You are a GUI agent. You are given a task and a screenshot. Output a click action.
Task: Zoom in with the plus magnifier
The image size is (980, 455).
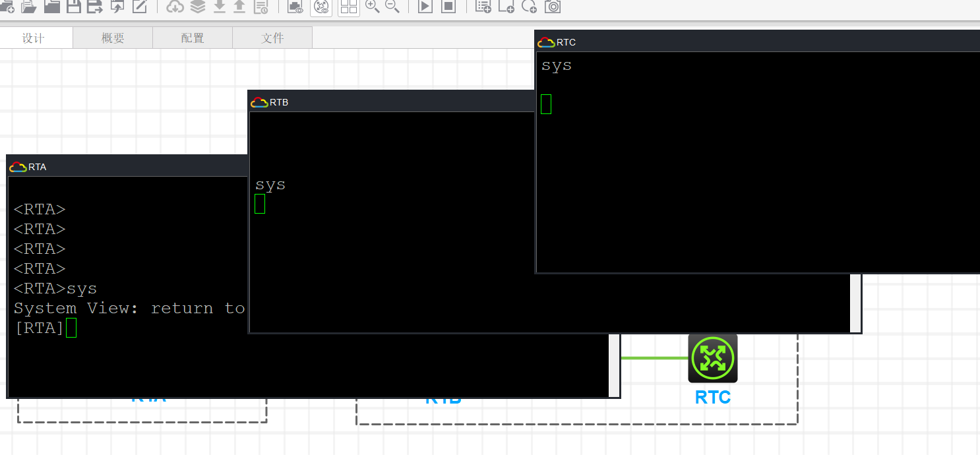[x=373, y=6]
